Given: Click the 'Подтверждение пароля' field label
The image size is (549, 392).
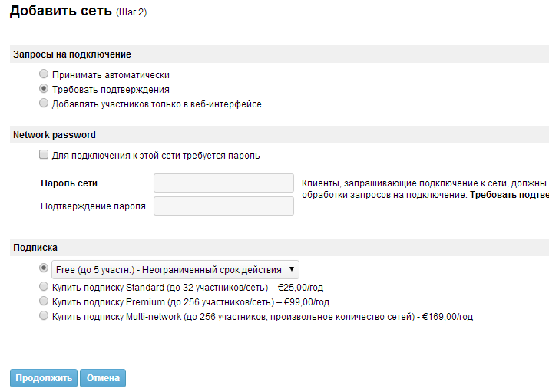Looking at the screenshot, I should [x=93, y=206].
